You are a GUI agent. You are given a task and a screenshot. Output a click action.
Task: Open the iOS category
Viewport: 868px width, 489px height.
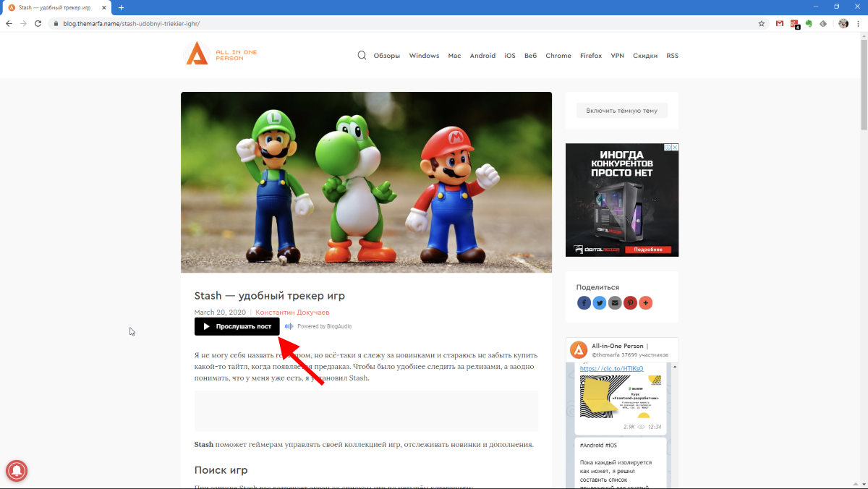[510, 56]
